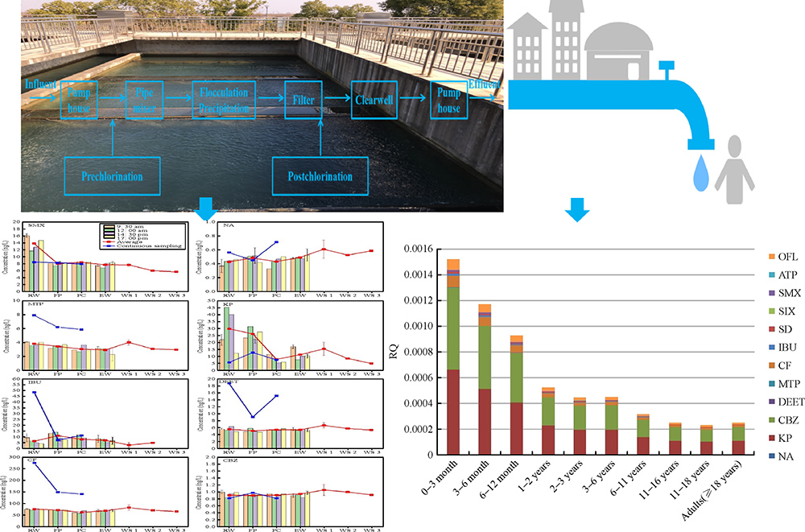Click the Pipe mixer box
The image size is (805, 532).
tap(145, 101)
